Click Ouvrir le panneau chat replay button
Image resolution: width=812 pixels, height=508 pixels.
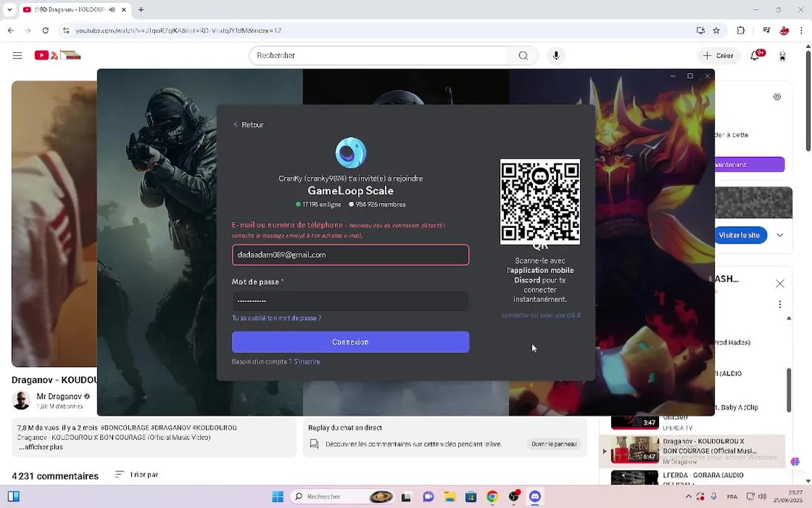tap(553, 445)
